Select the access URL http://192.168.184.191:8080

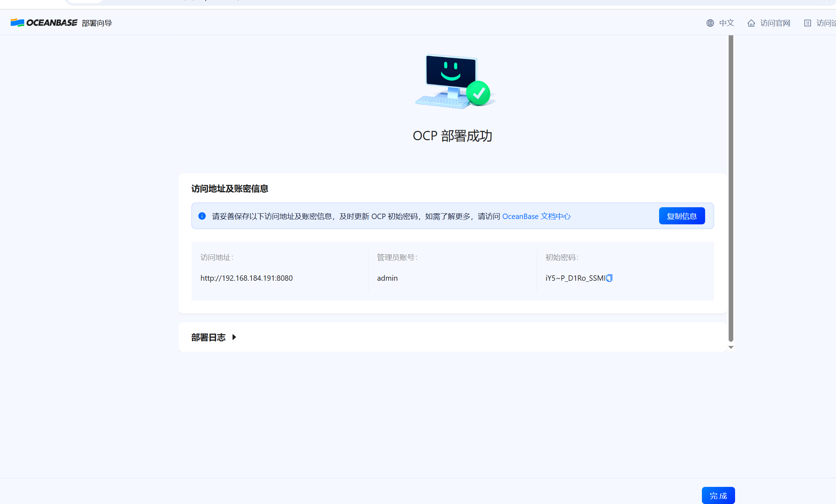click(246, 278)
